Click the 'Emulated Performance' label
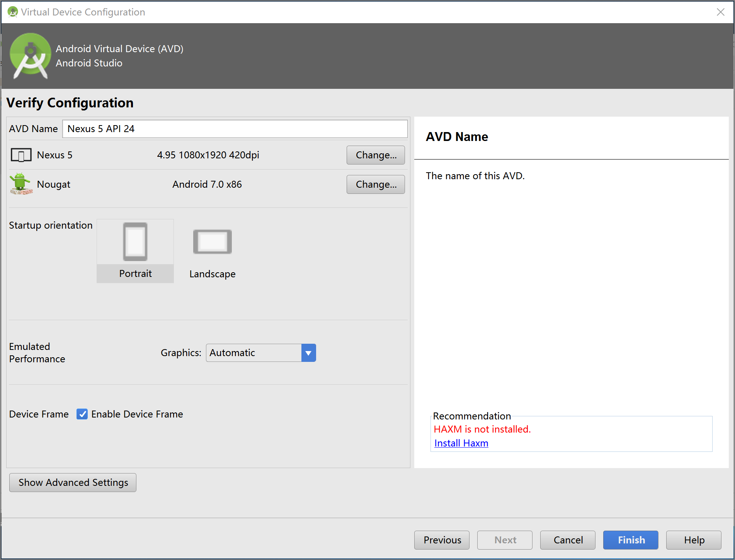Viewport: 735px width, 560px height. click(x=37, y=353)
